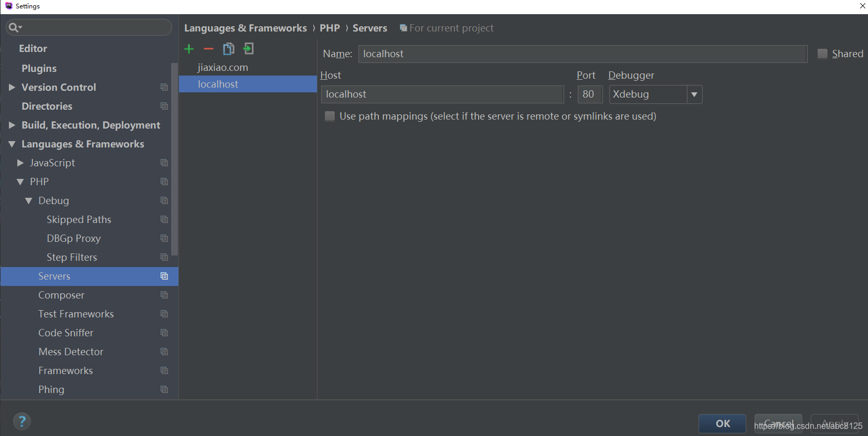The height and width of the screenshot is (436, 868).
Task: Click the project-level icon beside Directories
Action: coord(164,106)
